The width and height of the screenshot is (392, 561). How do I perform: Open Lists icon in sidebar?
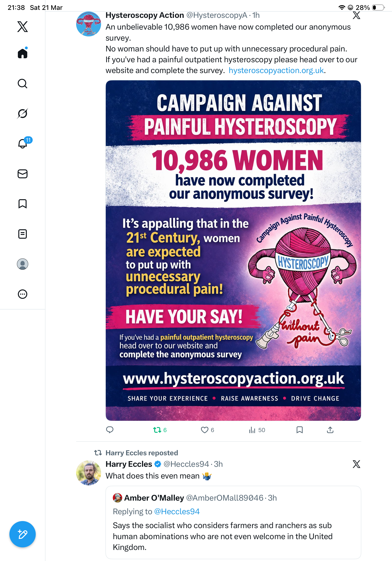(x=23, y=234)
